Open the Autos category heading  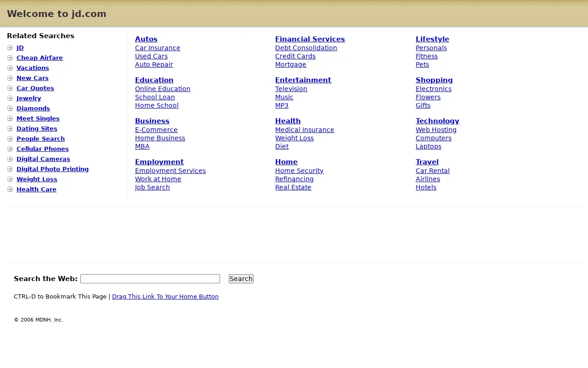point(146,39)
